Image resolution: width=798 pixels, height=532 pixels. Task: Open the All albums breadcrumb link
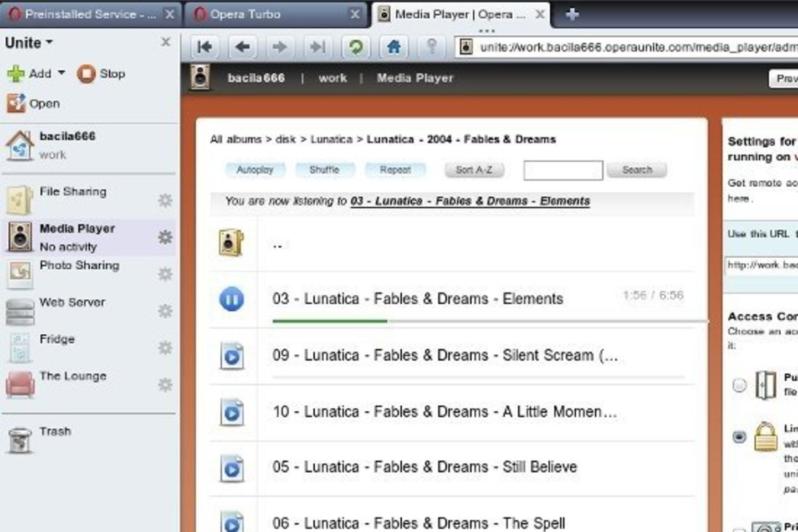236,139
